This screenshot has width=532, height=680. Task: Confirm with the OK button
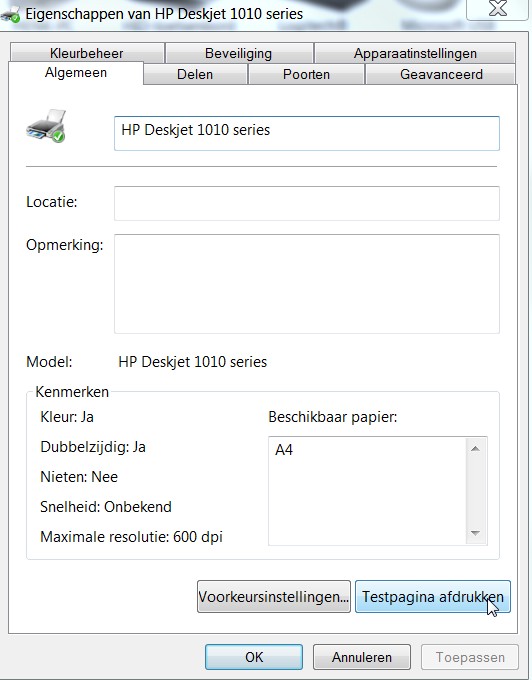[254, 657]
